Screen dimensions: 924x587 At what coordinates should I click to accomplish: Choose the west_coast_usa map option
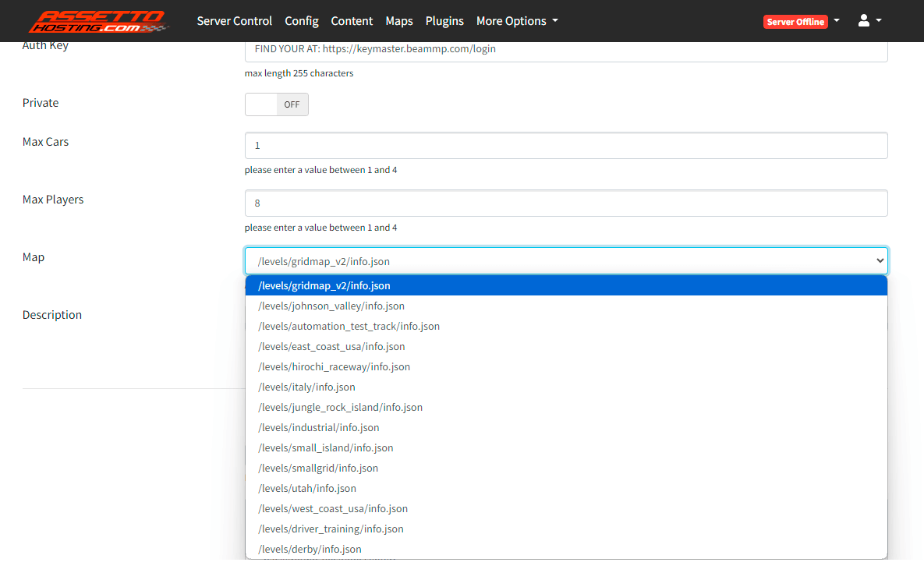333,509
